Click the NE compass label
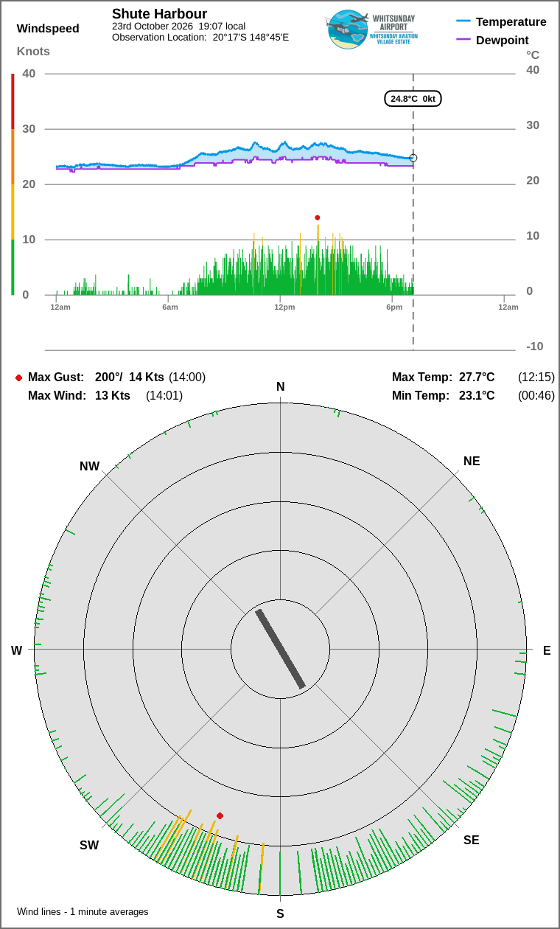Image resolution: width=560 pixels, height=929 pixels. (x=472, y=461)
